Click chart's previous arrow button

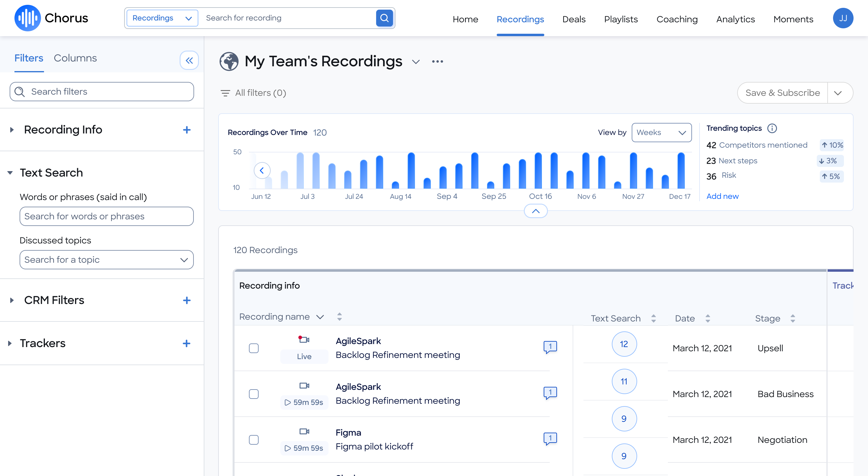coord(262,171)
